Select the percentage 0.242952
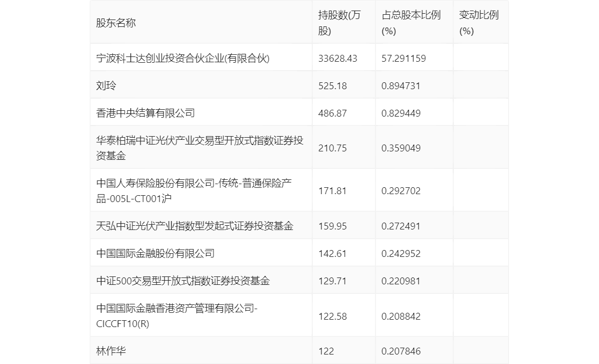Screen dimensions: 599x364 pyautogui.click(x=401, y=254)
